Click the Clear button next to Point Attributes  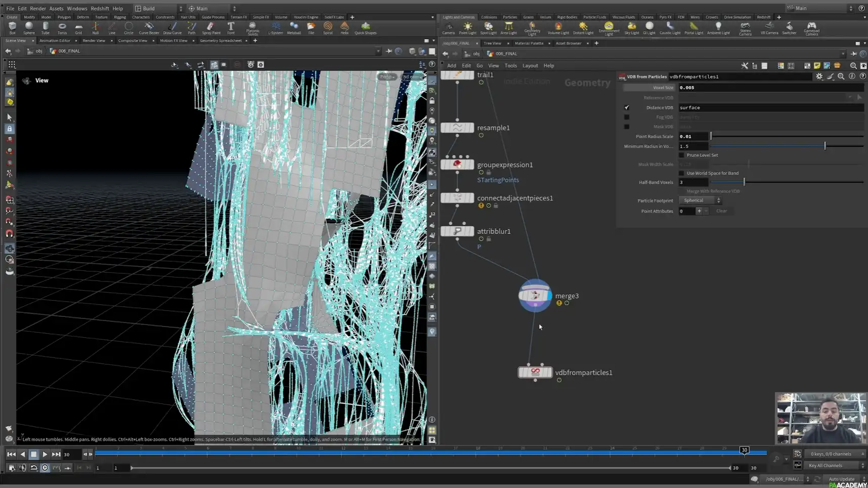pyautogui.click(x=722, y=211)
